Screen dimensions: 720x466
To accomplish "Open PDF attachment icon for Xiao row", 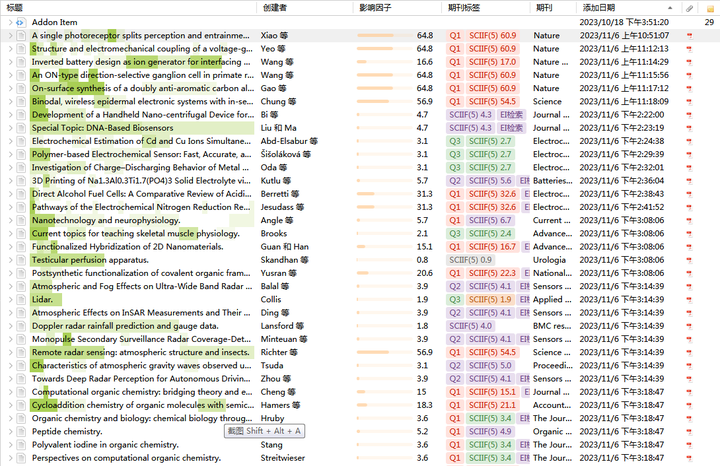I will [x=689, y=35].
